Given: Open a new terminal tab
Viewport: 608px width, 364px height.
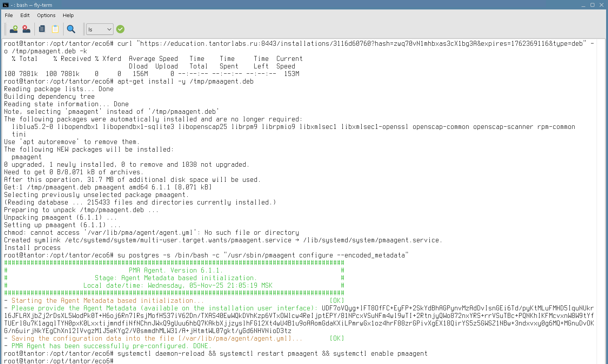Looking at the screenshot, I should pos(14,29).
